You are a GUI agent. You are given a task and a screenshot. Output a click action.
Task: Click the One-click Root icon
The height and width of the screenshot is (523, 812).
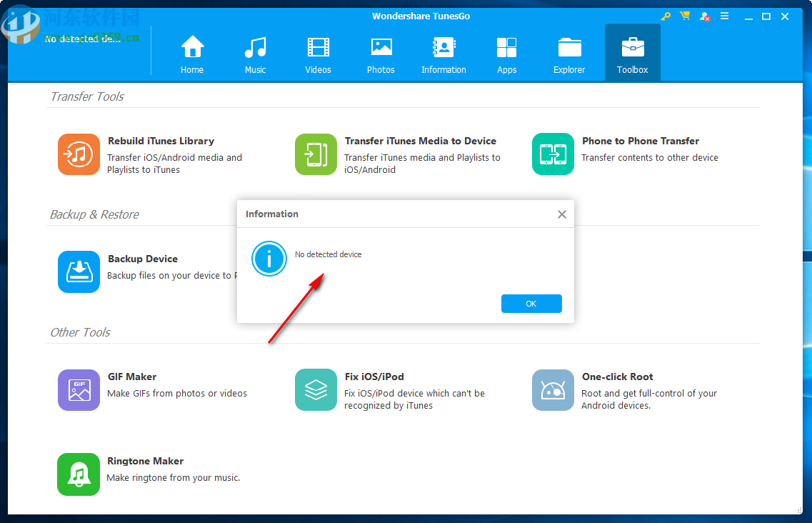pos(553,390)
